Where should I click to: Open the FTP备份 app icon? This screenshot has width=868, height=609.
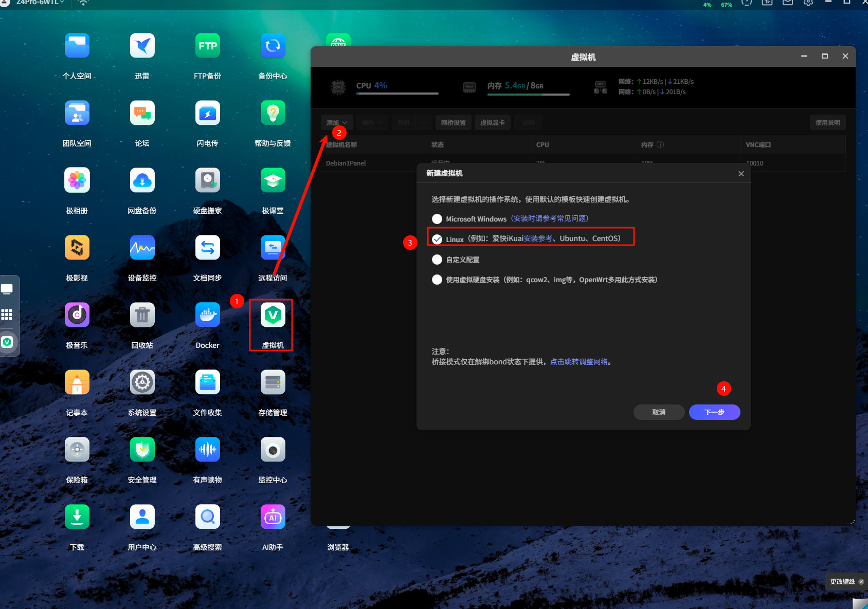(207, 46)
